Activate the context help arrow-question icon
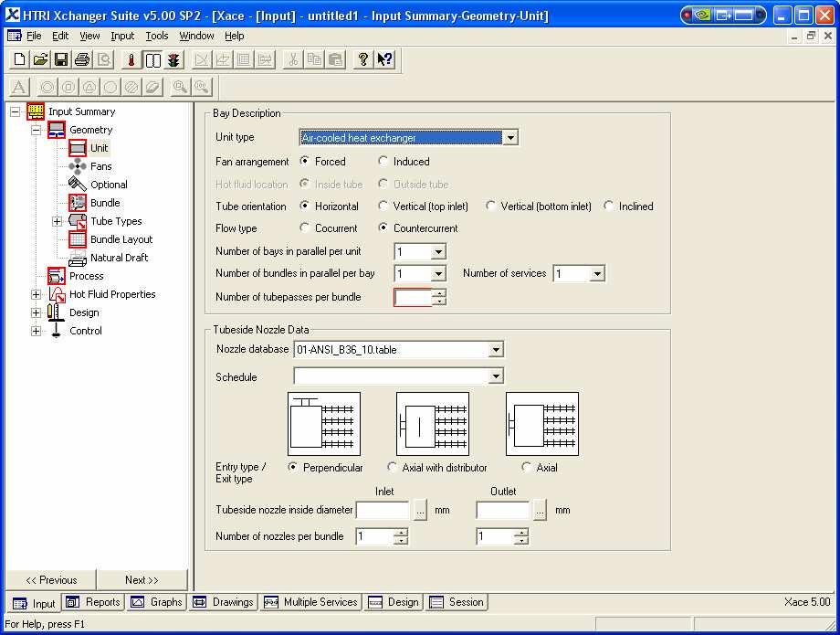This screenshot has height=635, width=840. point(384,59)
